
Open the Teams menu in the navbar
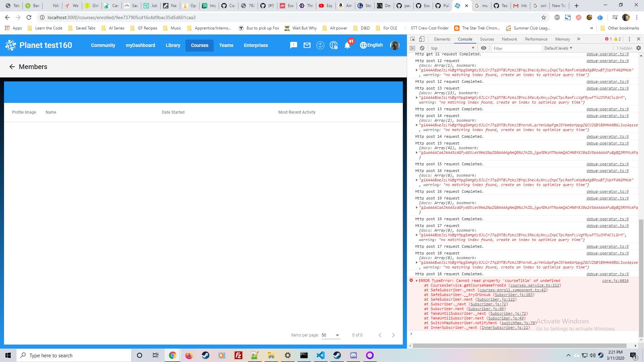(226, 45)
